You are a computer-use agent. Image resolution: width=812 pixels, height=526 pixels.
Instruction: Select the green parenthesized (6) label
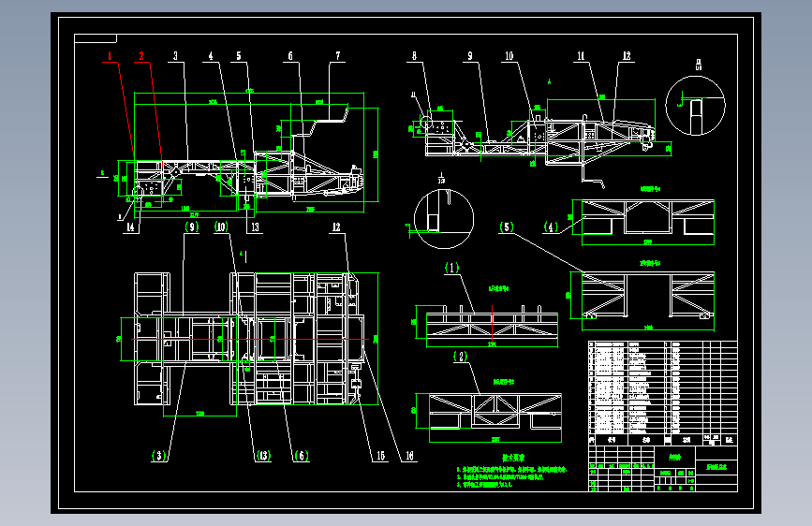pos(302,456)
